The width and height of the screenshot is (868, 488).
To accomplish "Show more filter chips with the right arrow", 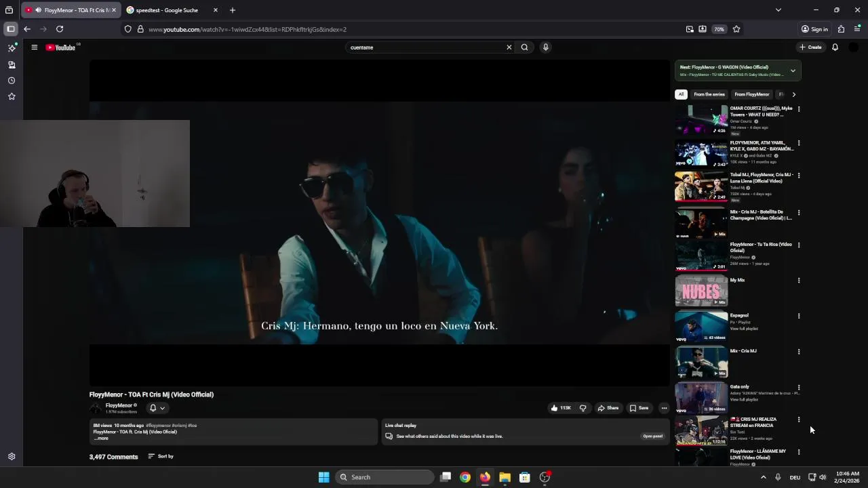I will click(x=793, y=94).
